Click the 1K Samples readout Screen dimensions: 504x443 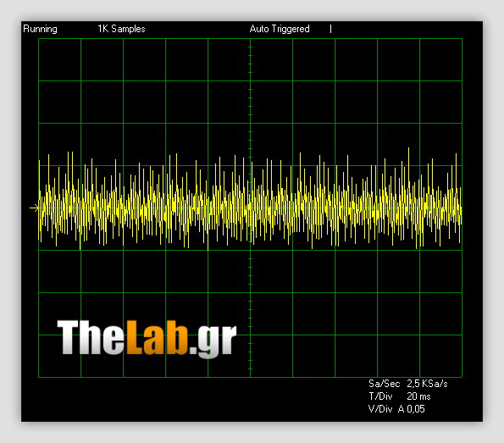121,29
